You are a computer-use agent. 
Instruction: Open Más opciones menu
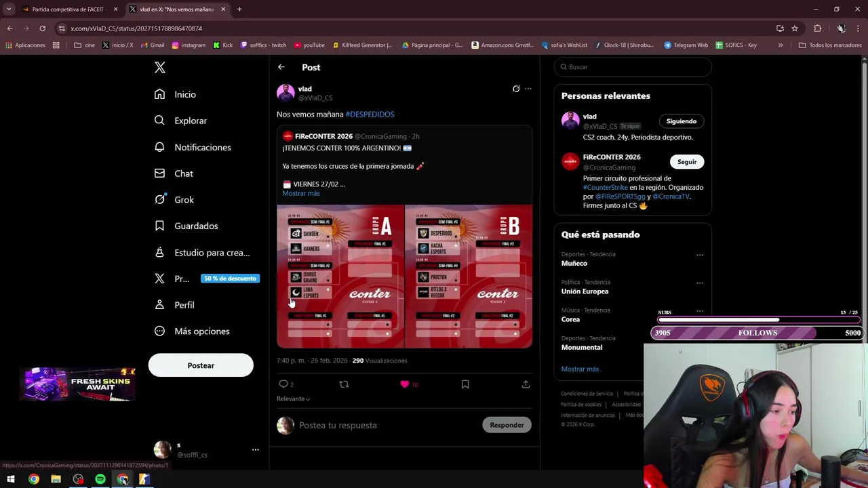point(192,331)
